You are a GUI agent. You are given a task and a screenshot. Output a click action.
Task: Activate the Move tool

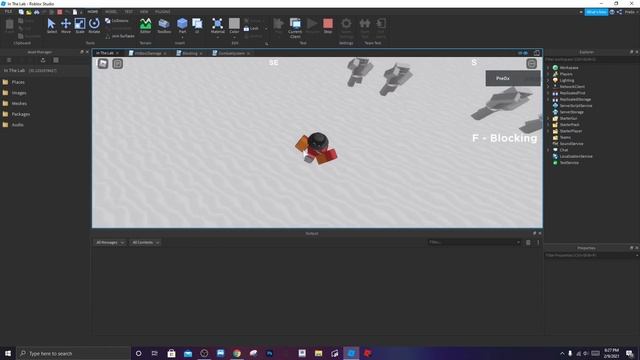pyautogui.click(x=66, y=25)
